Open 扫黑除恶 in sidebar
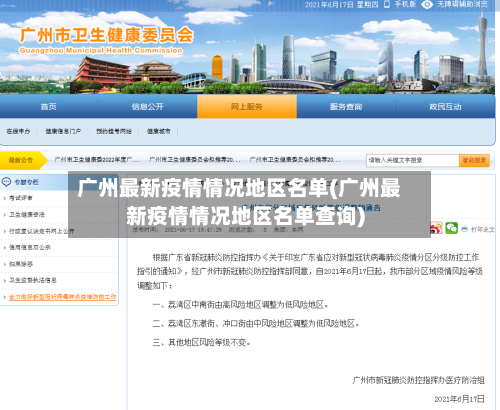 pos(21,264)
